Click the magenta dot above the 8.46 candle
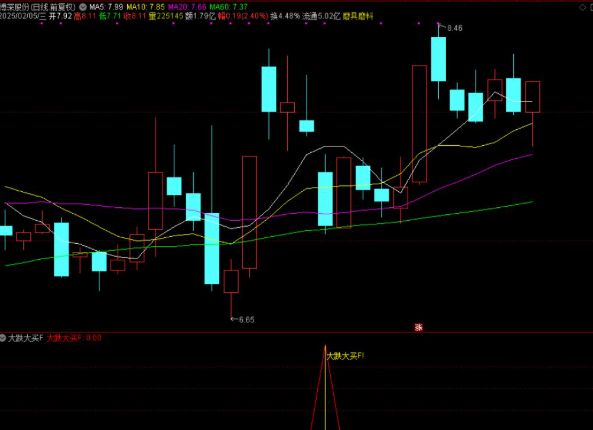The image size is (593, 430). [438, 23]
